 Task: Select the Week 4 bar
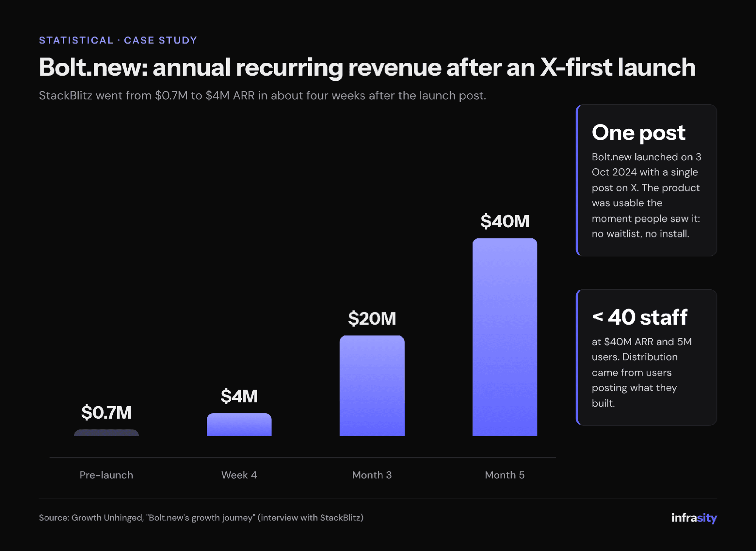coord(239,424)
